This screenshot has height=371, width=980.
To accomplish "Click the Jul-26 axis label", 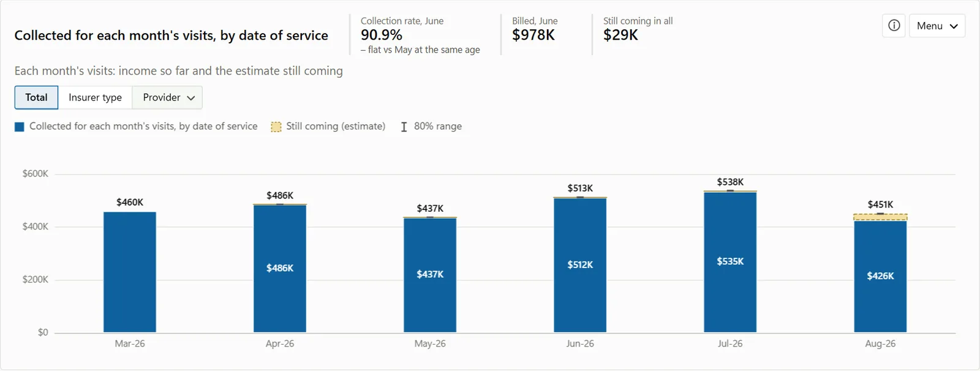I will click(x=730, y=343).
